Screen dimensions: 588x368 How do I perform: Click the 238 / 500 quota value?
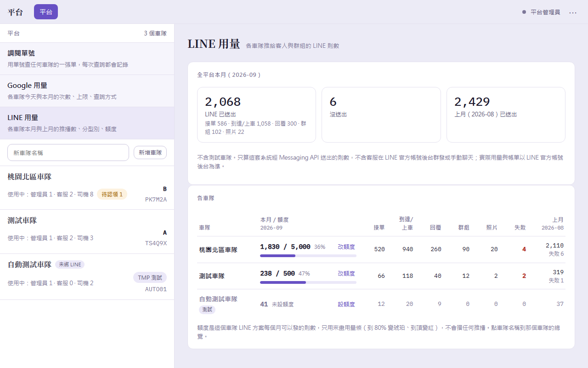[x=277, y=274]
